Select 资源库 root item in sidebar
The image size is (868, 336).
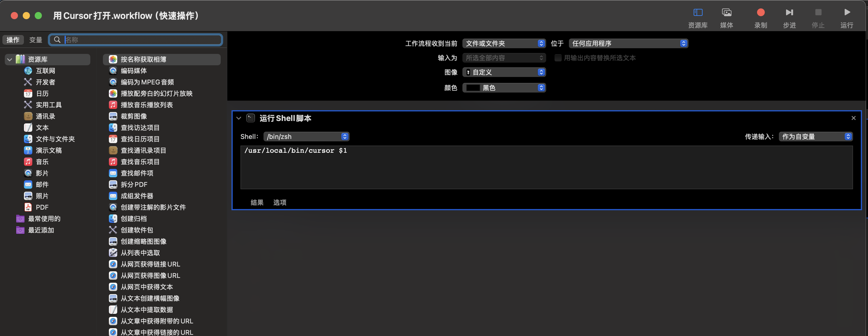click(x=48, y=59)
